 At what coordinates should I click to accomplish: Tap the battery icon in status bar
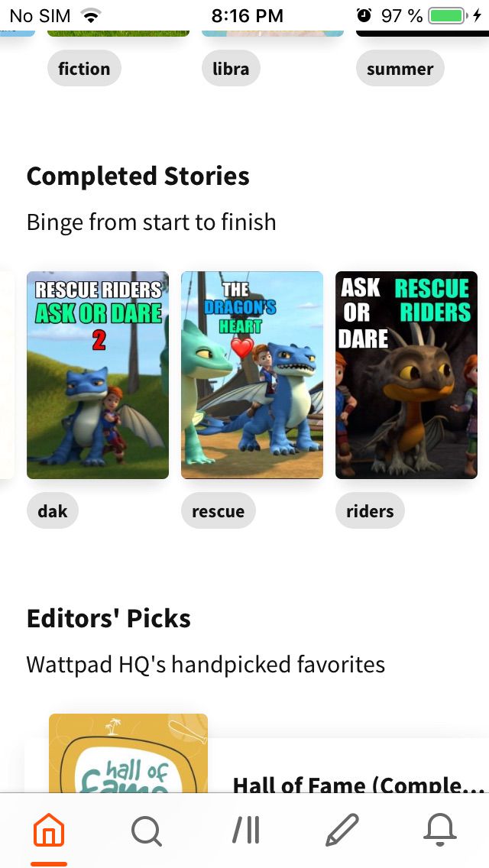448,15
